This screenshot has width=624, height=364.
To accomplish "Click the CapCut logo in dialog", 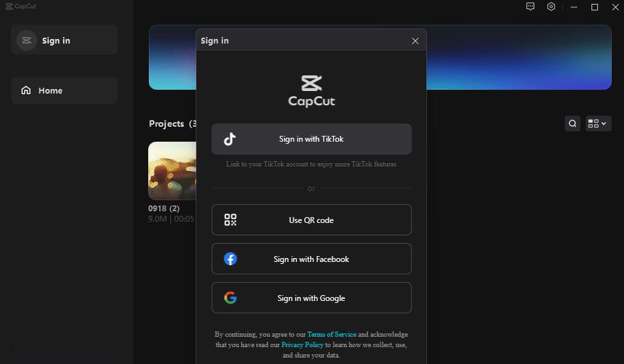I will pos(311,91).
